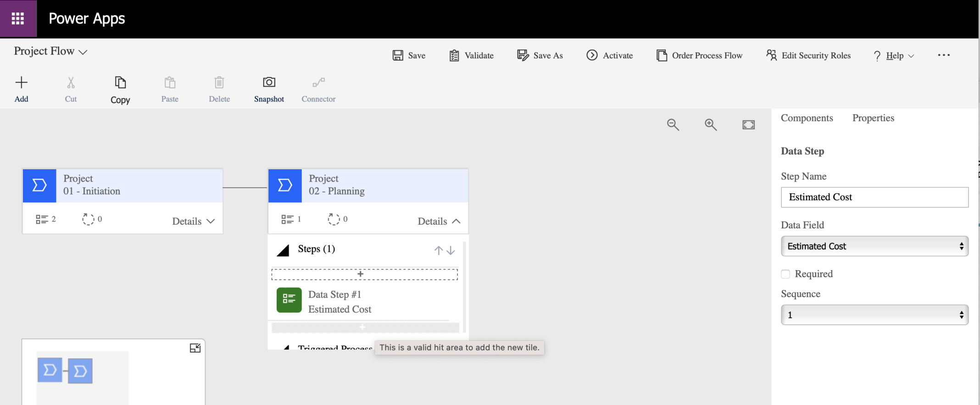Viewport: 980px width, 405px height.
Task: Collapse the Steps (1) section
Action: [283, 250]
